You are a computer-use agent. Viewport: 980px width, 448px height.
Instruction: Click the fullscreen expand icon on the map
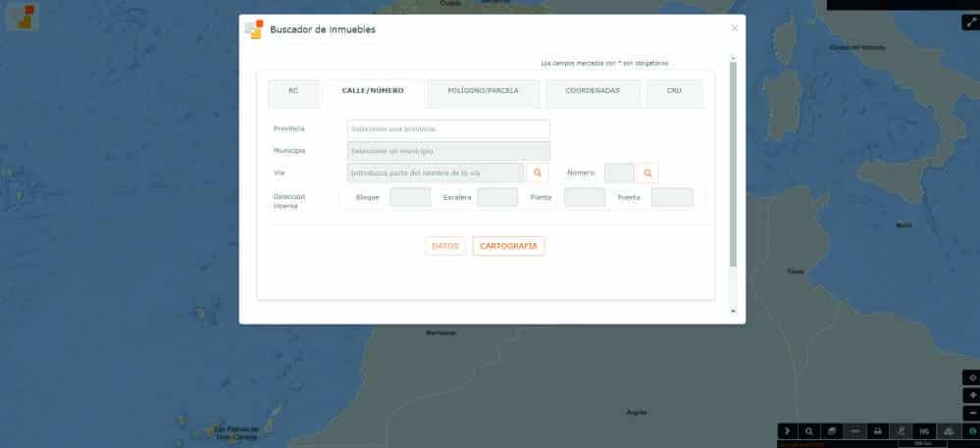click(x=966, y=22)
